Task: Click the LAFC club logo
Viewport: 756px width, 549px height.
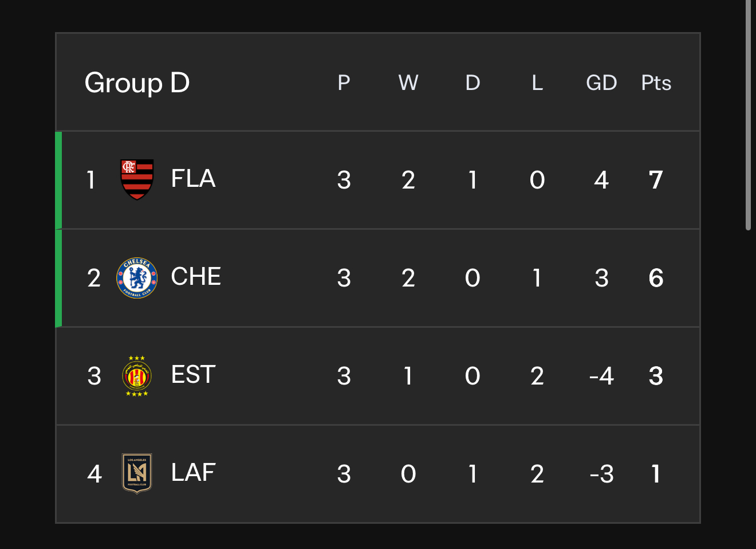Action: tap(137, 473)
